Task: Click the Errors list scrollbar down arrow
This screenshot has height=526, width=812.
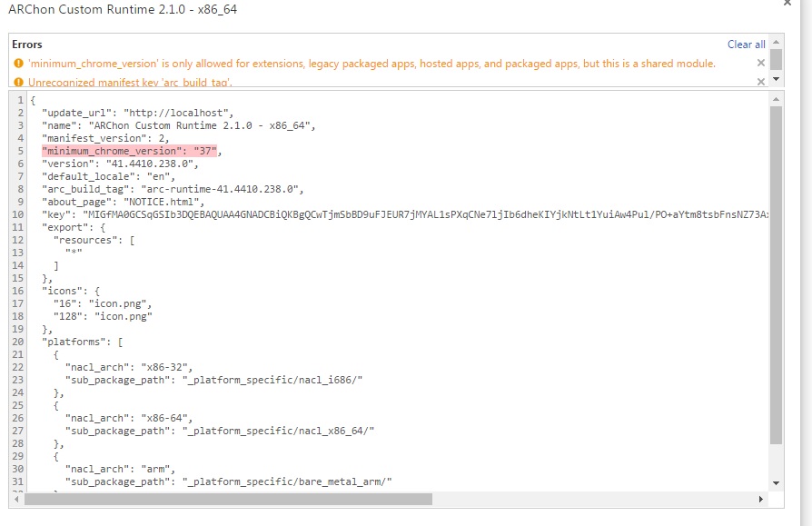Action: point(776,79)
